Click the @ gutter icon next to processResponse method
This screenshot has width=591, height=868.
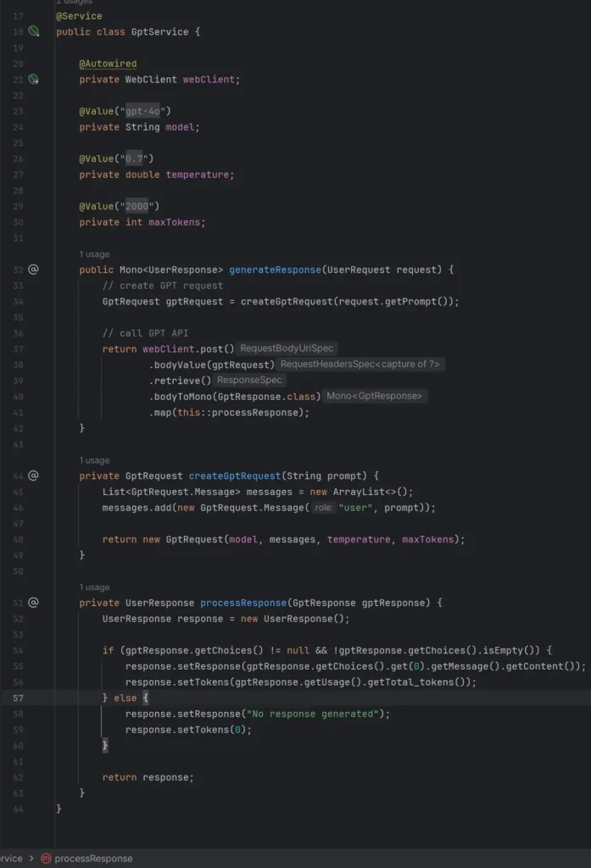34,603
